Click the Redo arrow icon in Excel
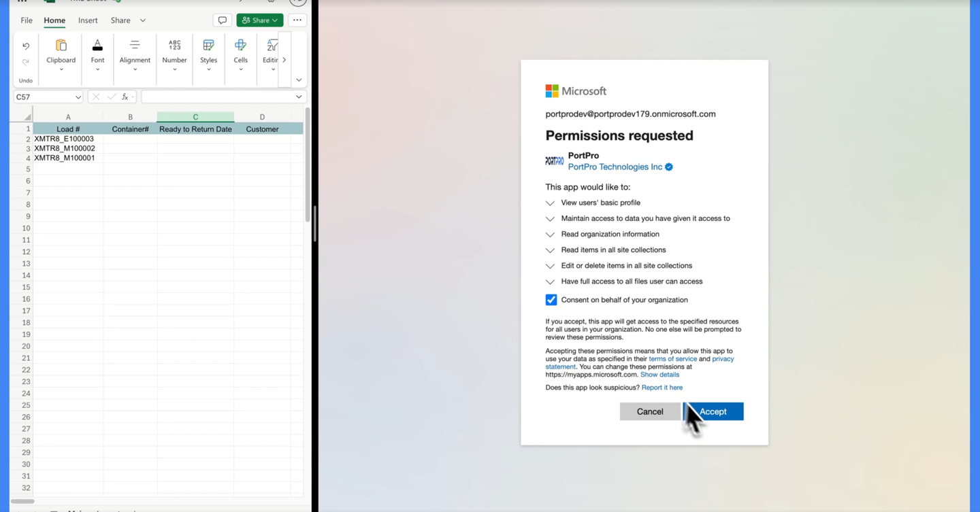This screenshot has width=980, height=512. (26, 62)
